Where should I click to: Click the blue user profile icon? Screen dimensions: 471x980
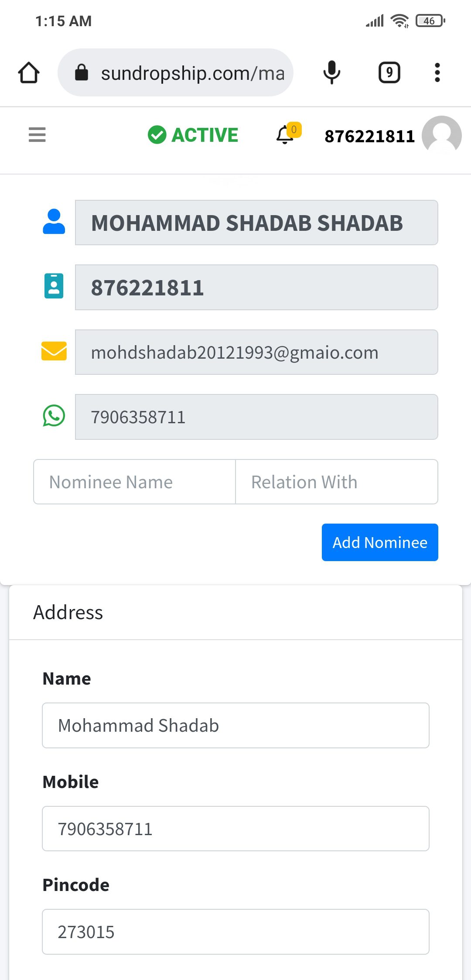pos(54,222)
